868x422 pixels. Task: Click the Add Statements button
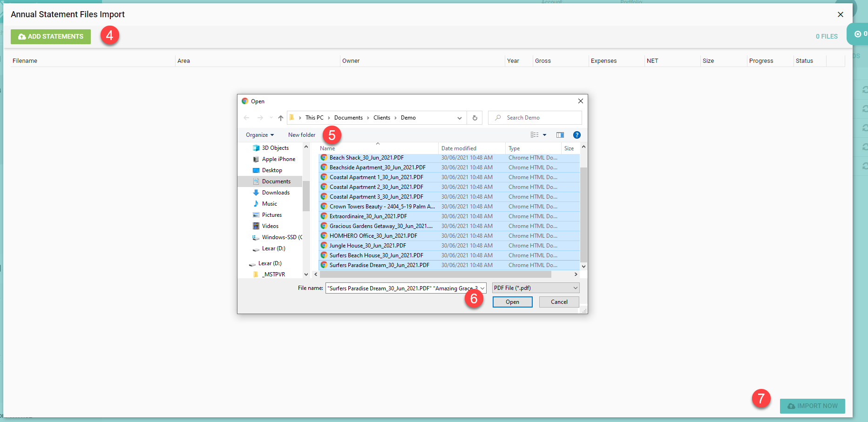tap(51, 36)
